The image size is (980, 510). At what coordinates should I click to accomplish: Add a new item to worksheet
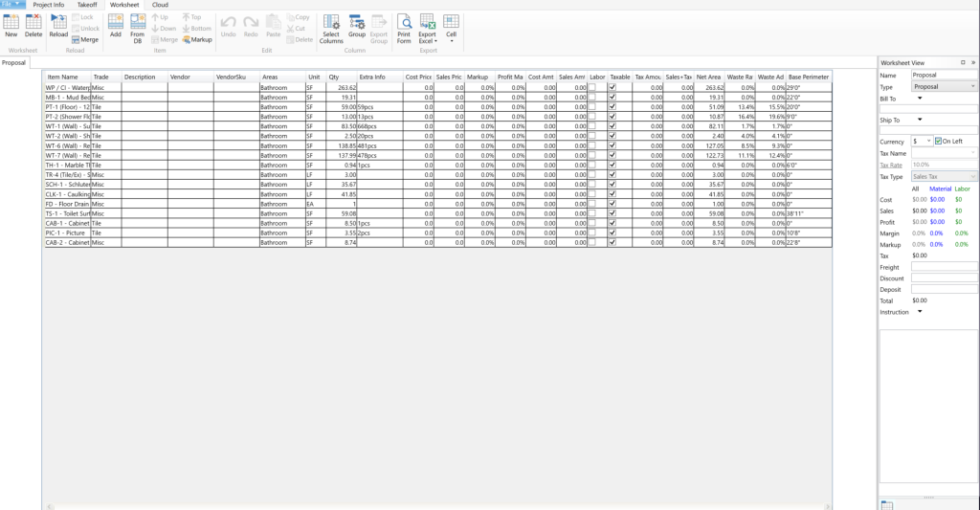point(115,25)
